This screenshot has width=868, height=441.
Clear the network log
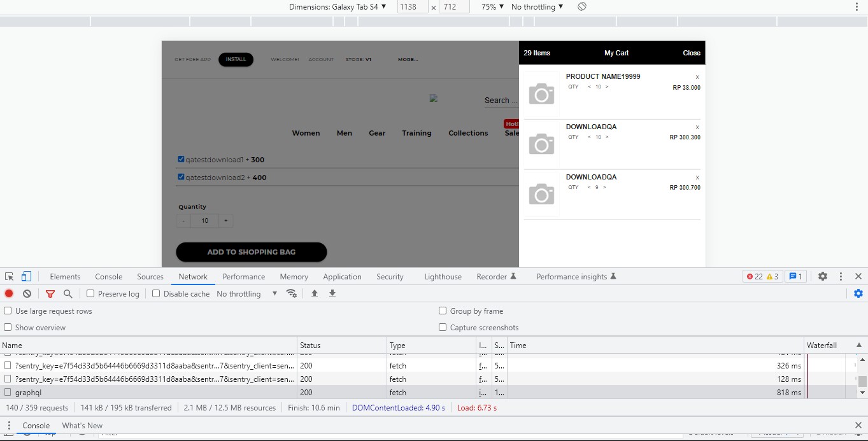click(x=27, y=293)
